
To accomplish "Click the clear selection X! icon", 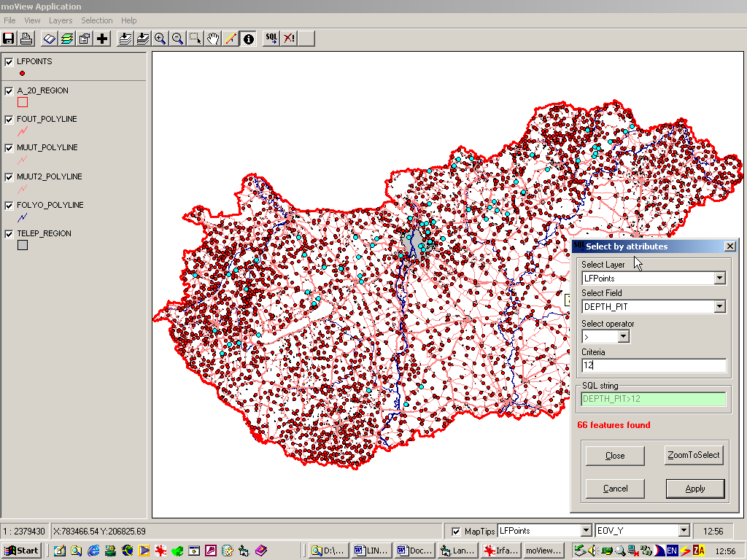I will (289, 39).
